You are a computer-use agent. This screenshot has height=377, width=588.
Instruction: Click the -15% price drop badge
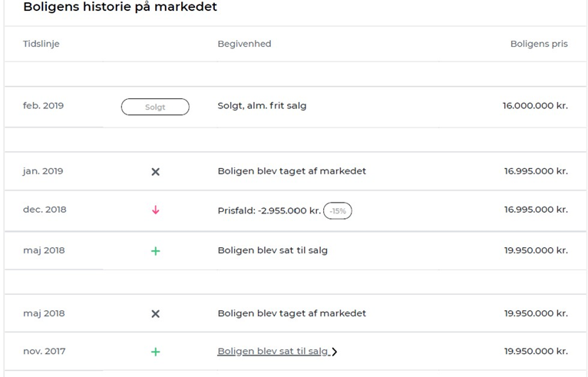point(338,210)
